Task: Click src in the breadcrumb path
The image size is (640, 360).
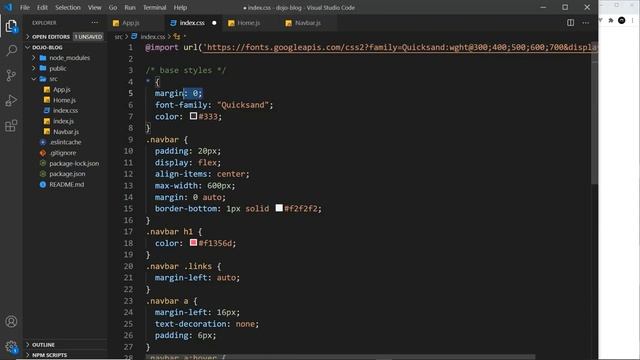Action: pos(118,37)
